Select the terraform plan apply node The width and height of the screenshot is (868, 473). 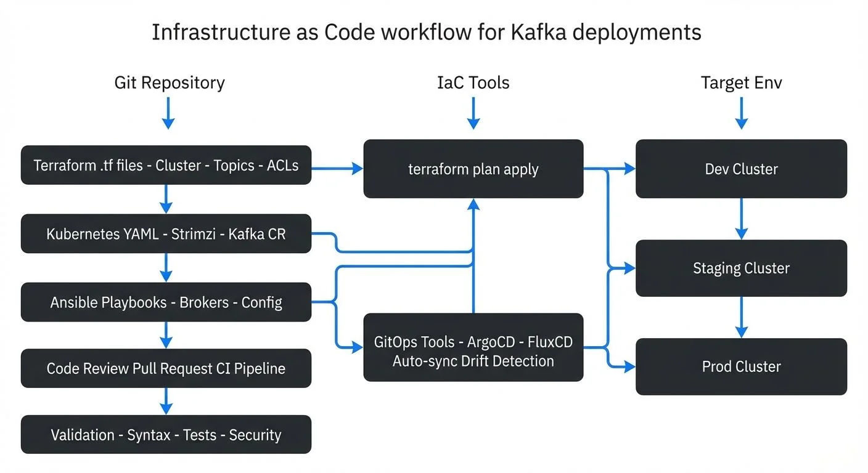(x=473, y=169)
